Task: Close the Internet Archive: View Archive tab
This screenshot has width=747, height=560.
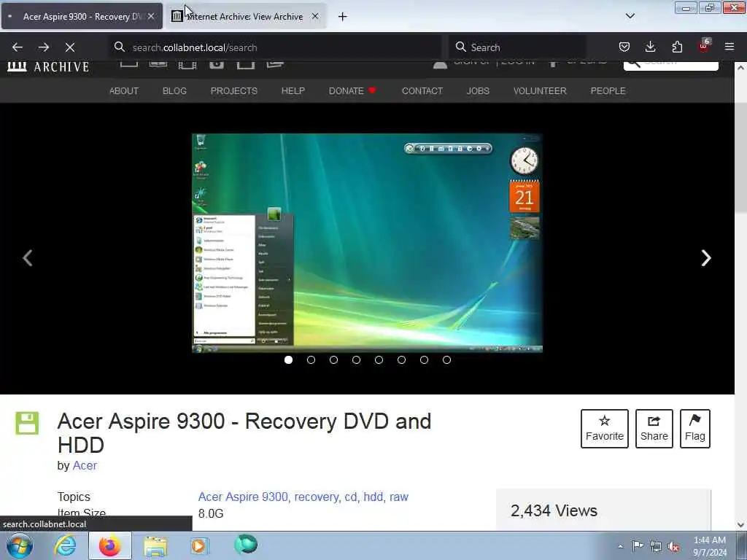Action: (315, 16)
